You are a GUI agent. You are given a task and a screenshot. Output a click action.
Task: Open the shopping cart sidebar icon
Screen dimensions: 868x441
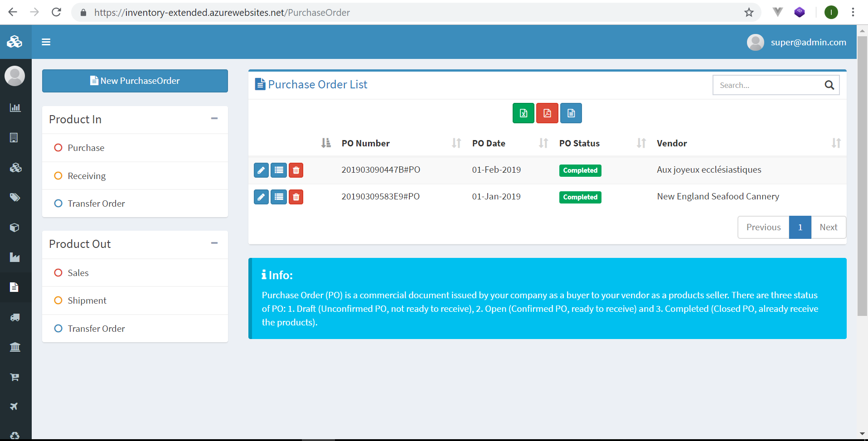click(15, 377)
